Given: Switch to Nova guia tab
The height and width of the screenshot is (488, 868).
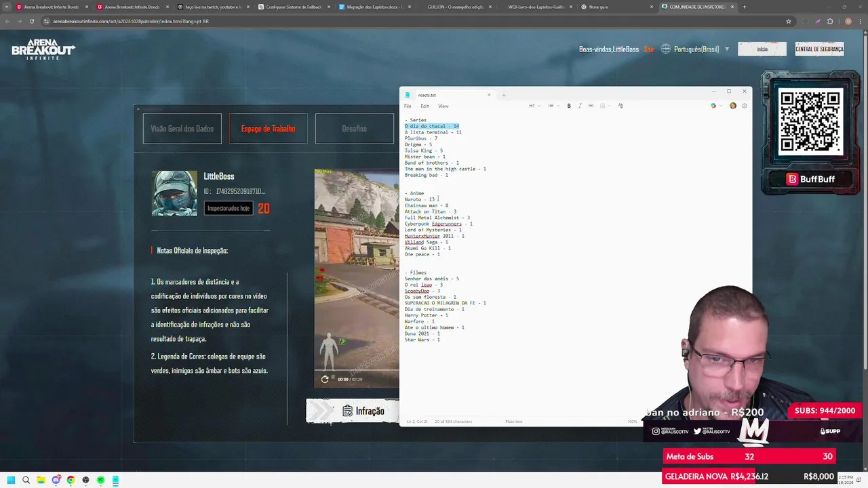Looking at the screenshot, I should coord(617,7).
